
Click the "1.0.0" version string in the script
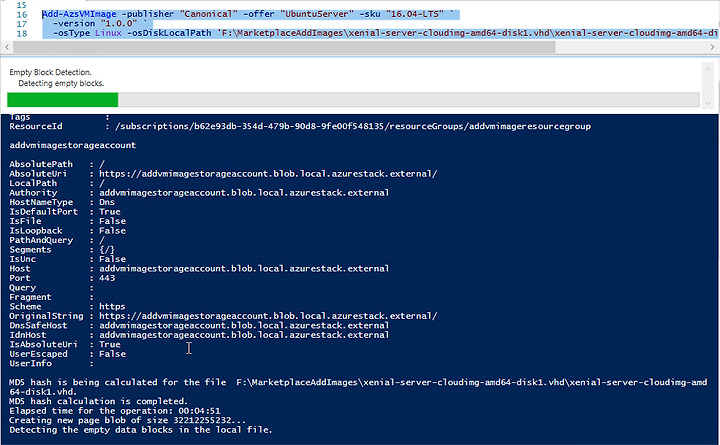point(118,23)
